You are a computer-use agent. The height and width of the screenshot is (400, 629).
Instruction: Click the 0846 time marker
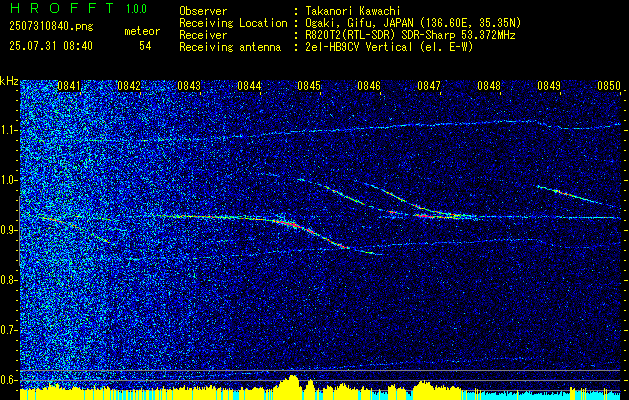pyautogui.click(x=369, y=86)
